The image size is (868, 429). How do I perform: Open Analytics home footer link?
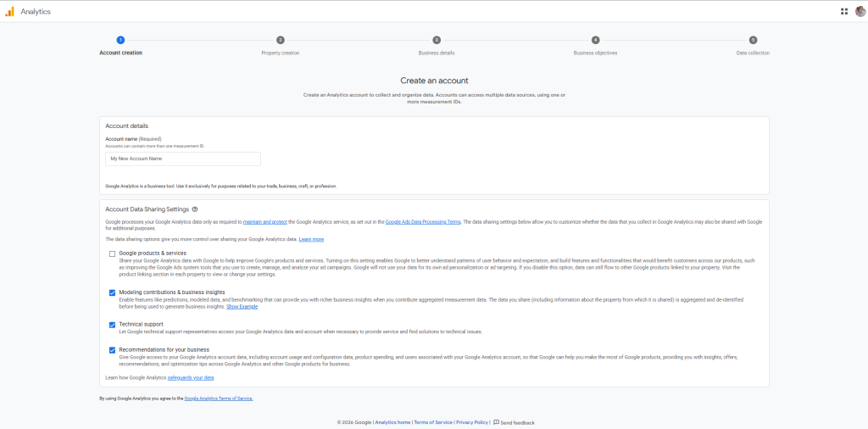point(392,422)
